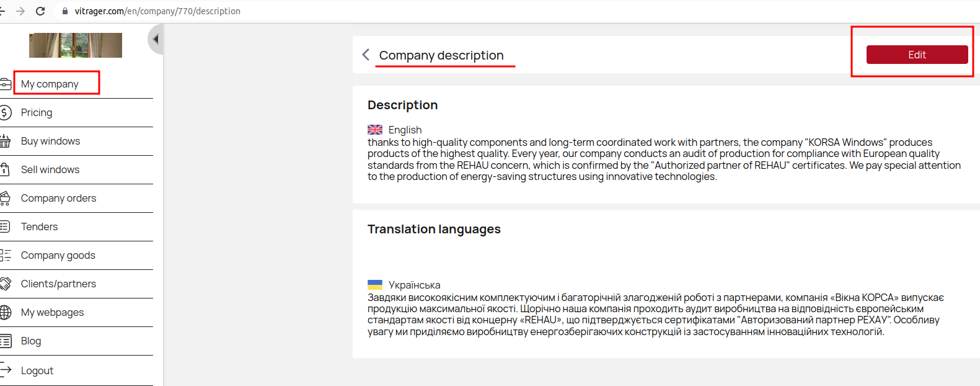The image size is (980, 386).
Task: Open the Pricing menu item
Action: point(37,112)
